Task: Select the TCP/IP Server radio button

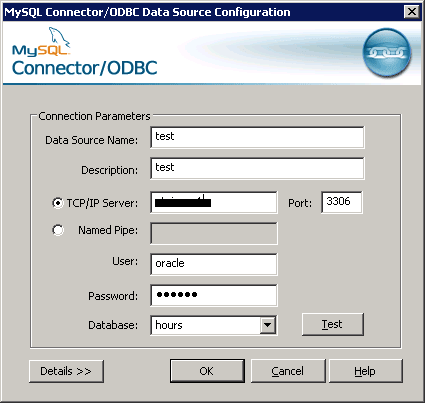Action: 58,203
